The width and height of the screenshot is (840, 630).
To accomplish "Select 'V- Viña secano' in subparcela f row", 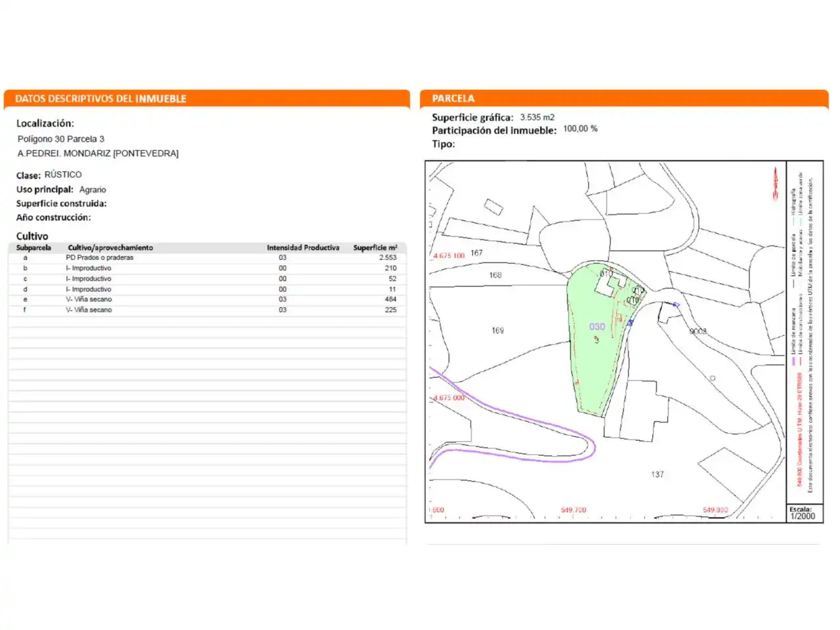I will pyautogui.click(x=89, y=310).
